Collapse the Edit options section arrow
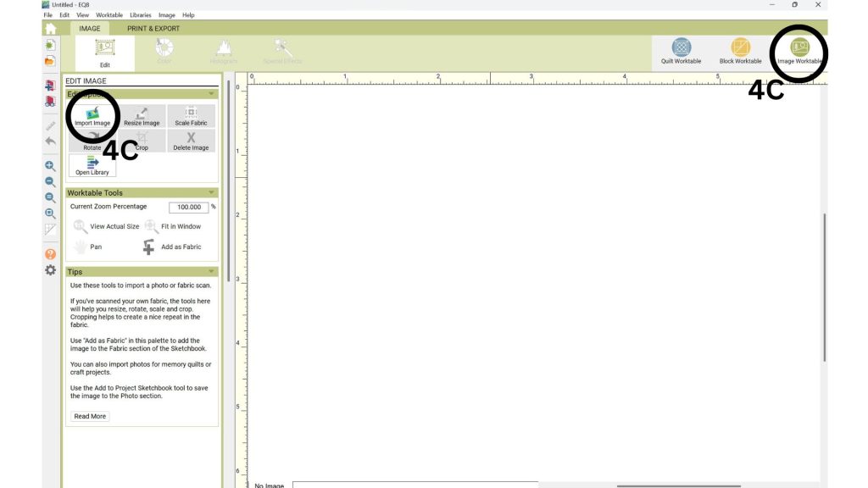This screenshot has height=488, width=868. point(212,94)
